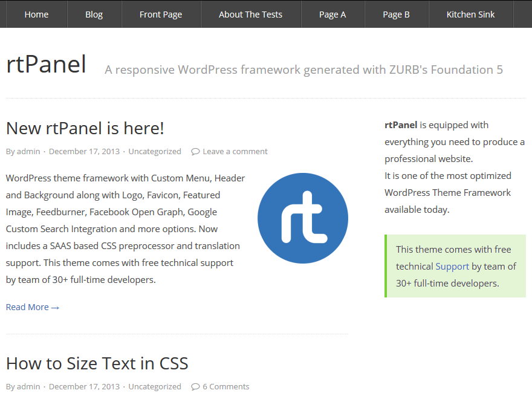This screenshot has width=532, height=399.
Task: Open the post How to Size Text in CSS
Action: point(97,363)
